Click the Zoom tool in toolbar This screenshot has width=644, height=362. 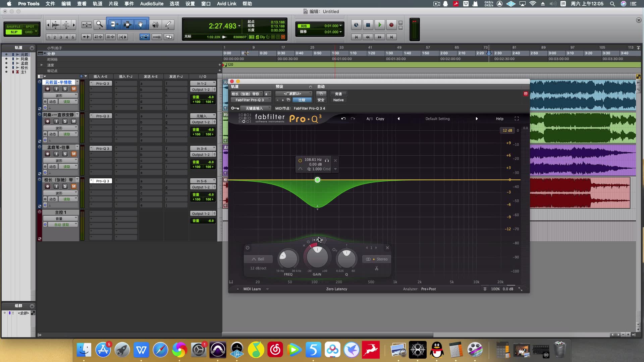pos(99,24)
